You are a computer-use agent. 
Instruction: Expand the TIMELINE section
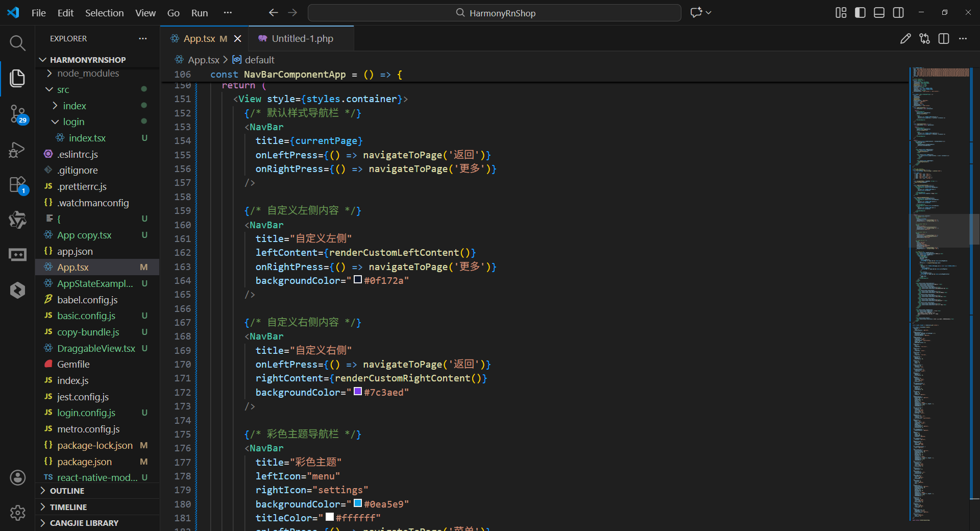tap(97, 507)
